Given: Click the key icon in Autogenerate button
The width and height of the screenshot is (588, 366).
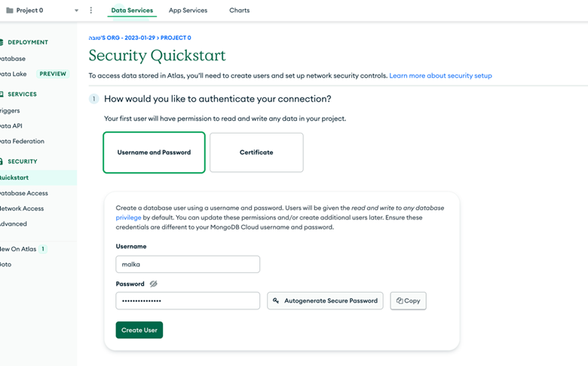Looking at the screenshot, I should click(x=276, y=300).
